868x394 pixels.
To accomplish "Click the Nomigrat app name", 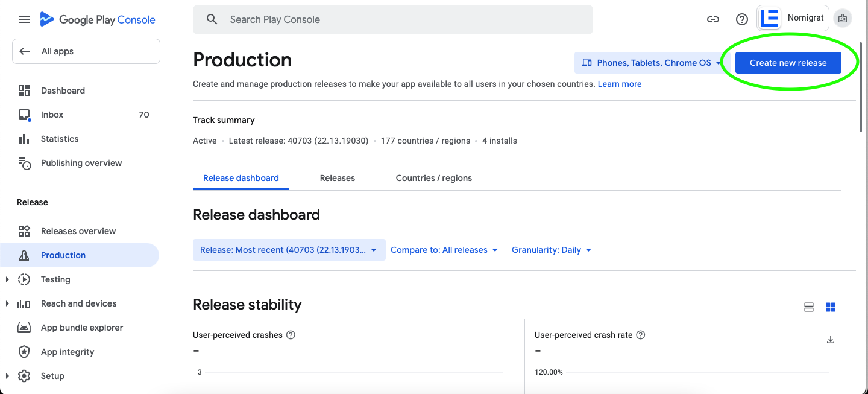I will coord(805,18).
